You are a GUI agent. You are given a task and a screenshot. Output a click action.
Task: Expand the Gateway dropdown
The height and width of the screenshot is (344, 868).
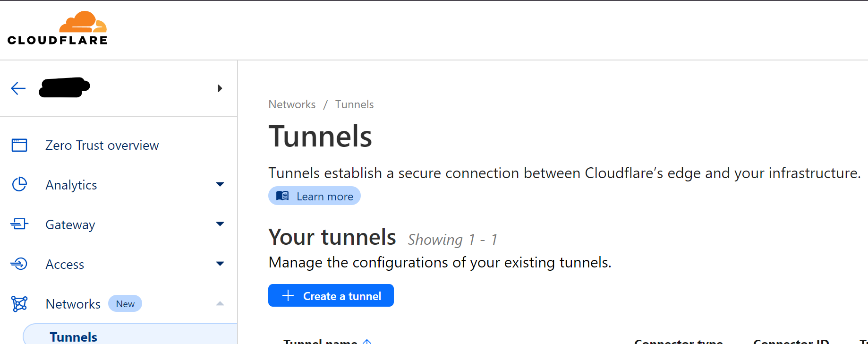(x=220, y=224)
